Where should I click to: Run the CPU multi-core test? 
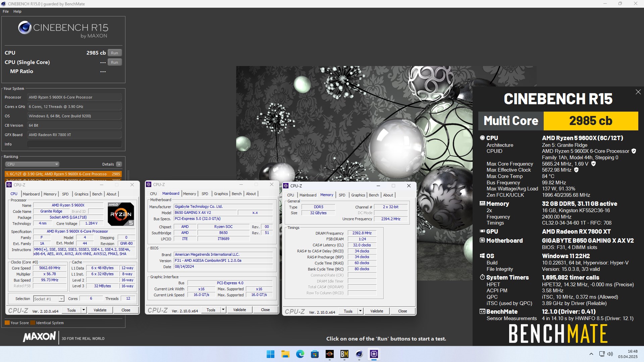115,53
